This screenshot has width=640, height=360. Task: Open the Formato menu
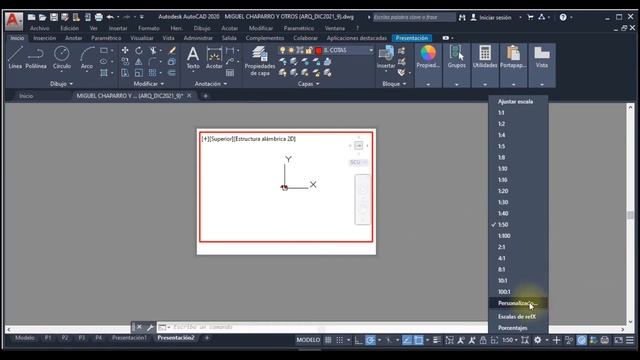point(149,28)
